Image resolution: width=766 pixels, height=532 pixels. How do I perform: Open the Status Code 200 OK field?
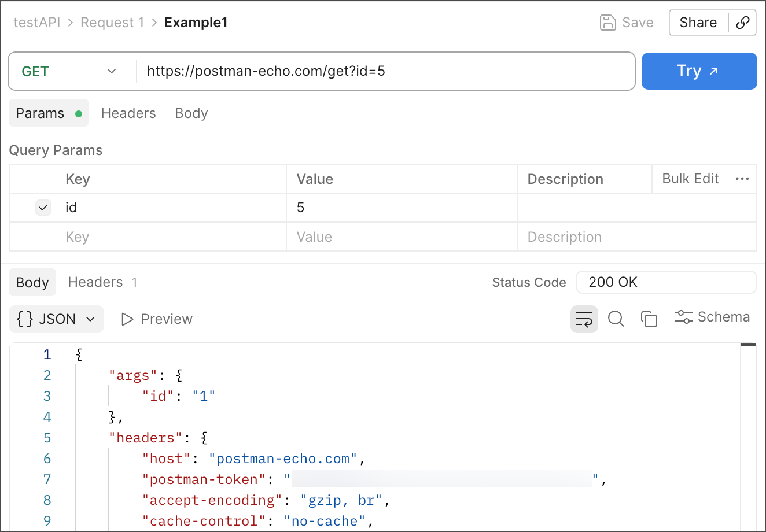pyautogui.click(x=665, y=282)
